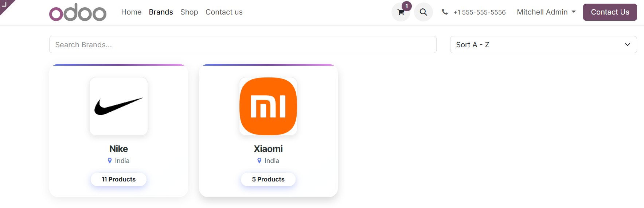
Task: View Nike's 11 Products button
Action: point(118,179)
